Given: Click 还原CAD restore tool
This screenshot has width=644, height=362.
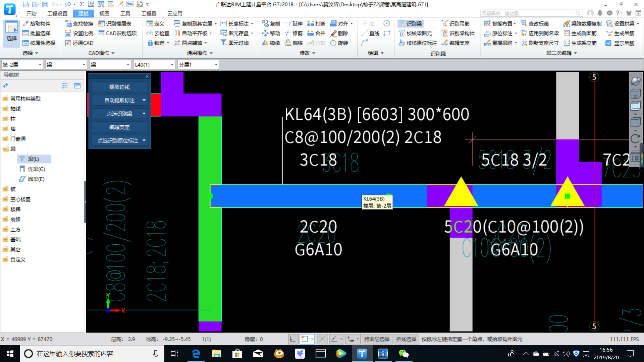Looking at the screenshot, I should coord(79,43).
